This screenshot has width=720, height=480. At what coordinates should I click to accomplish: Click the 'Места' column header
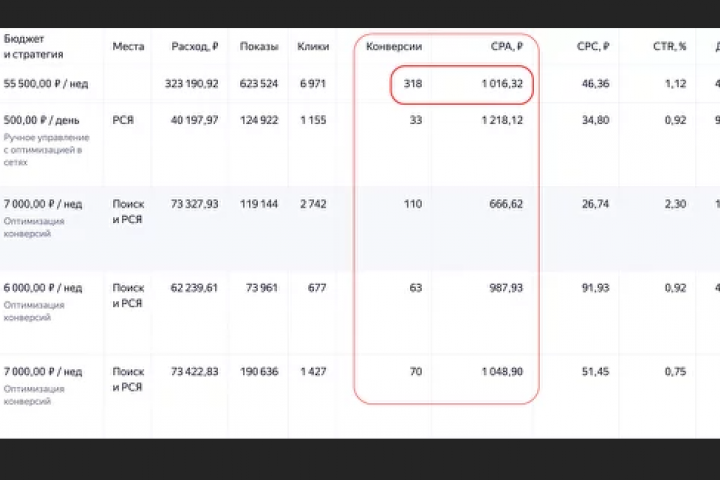(x=128, y=46)
